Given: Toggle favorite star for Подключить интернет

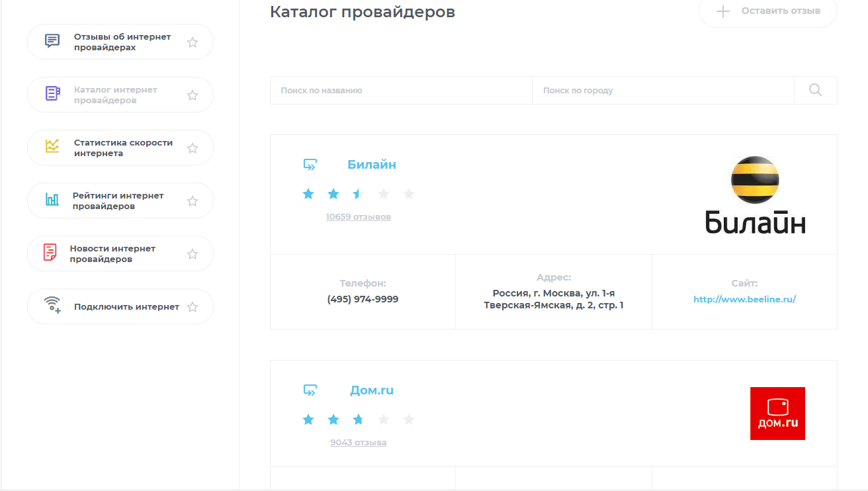Looking at the screenshot, I should click(193, 307).
